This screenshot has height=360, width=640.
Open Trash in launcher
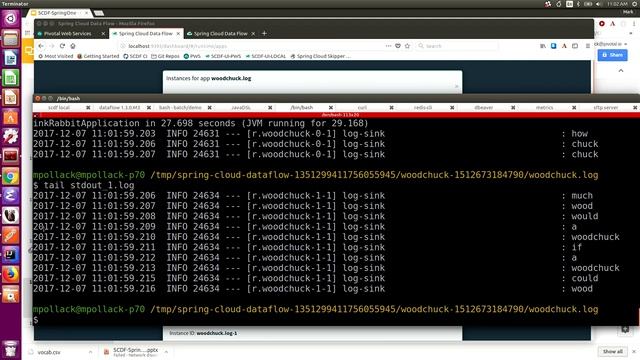11,349
